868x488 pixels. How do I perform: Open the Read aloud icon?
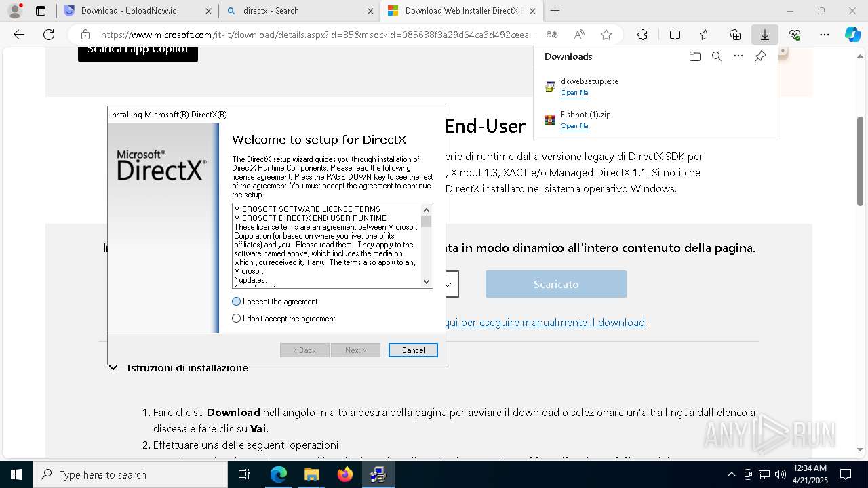579,35
